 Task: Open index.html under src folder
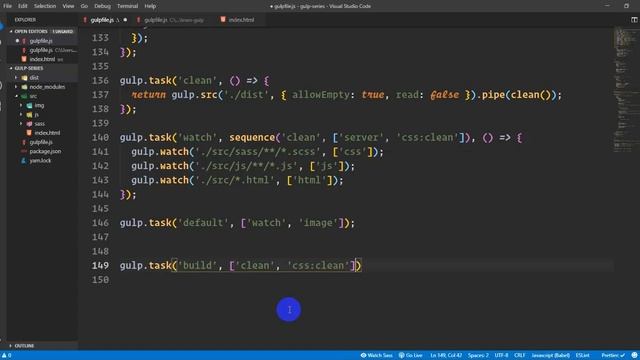47,133
